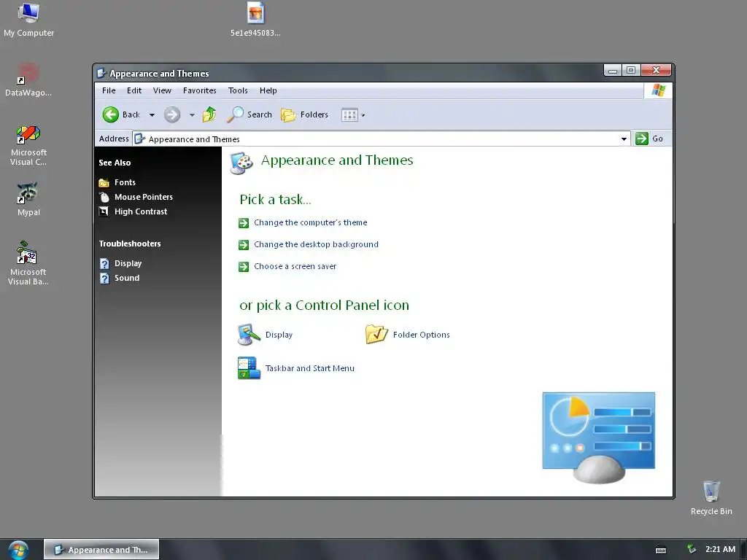The height and width of the screenshot is (560, 747).
Task: Toggle the Folders pane
Action: pyautogui.click(x=304, y=114)
